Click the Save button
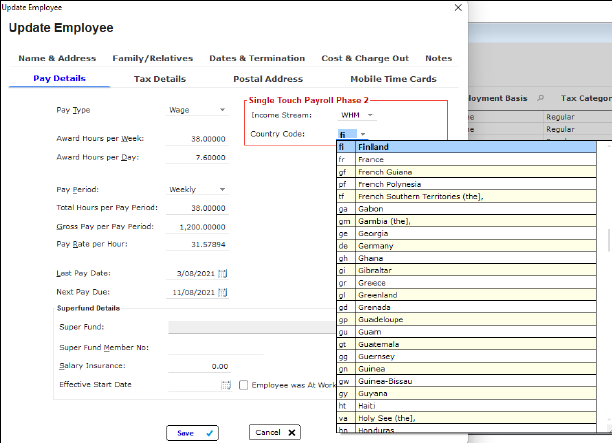The width and height of the screenshot is (612, 443). pyautogui.click(x=192, y=433)
